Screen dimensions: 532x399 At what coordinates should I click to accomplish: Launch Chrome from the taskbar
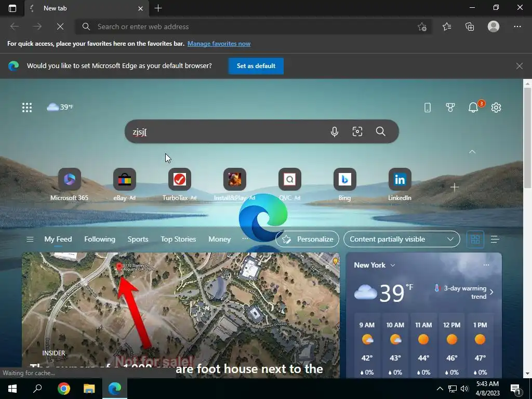63,389
